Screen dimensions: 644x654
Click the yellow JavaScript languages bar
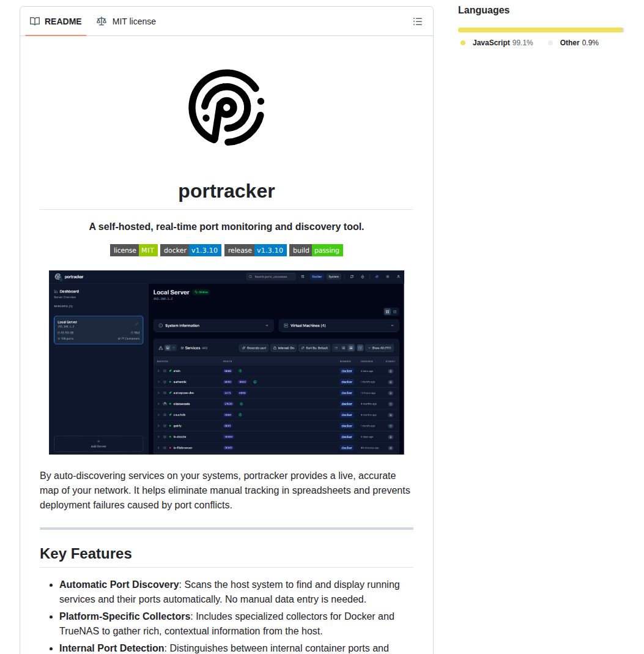[x=540, y=30]
